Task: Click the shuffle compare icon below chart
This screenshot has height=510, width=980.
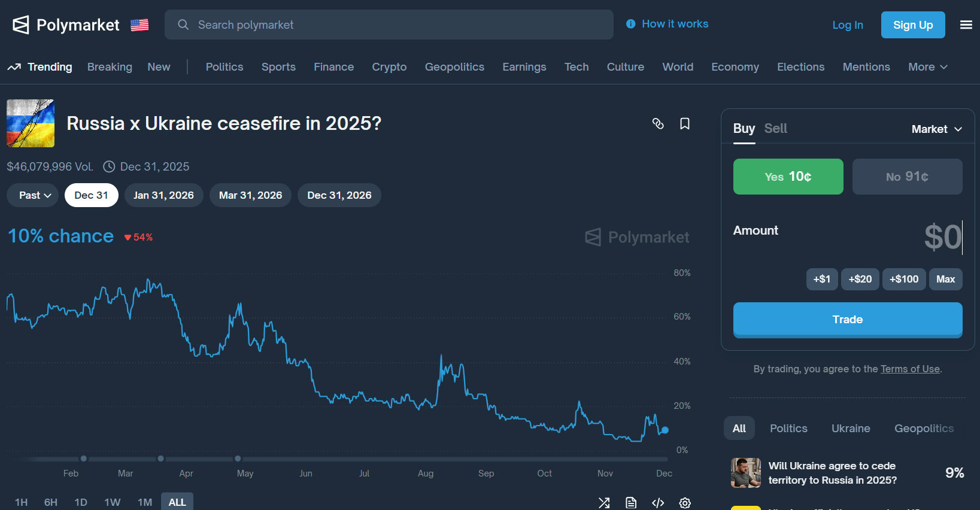Action: (x=604, y=503)
